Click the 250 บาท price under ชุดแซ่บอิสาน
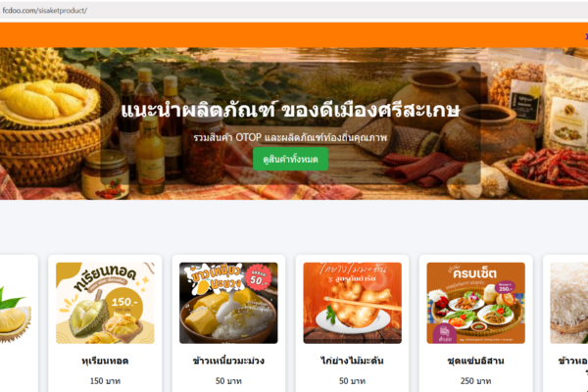The height and width of the screenshot is (392, 588). [x=476, y=381]
